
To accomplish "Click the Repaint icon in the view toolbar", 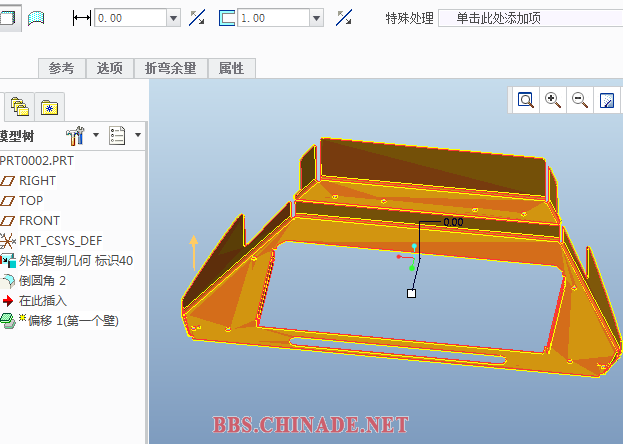I will [606, 100].
